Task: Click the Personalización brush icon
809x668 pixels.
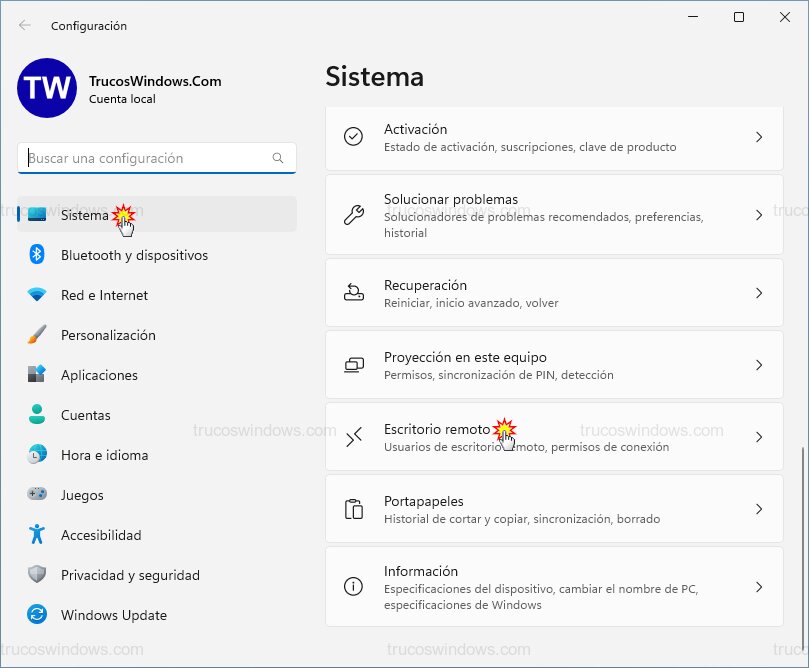Action: coord(36,335)
